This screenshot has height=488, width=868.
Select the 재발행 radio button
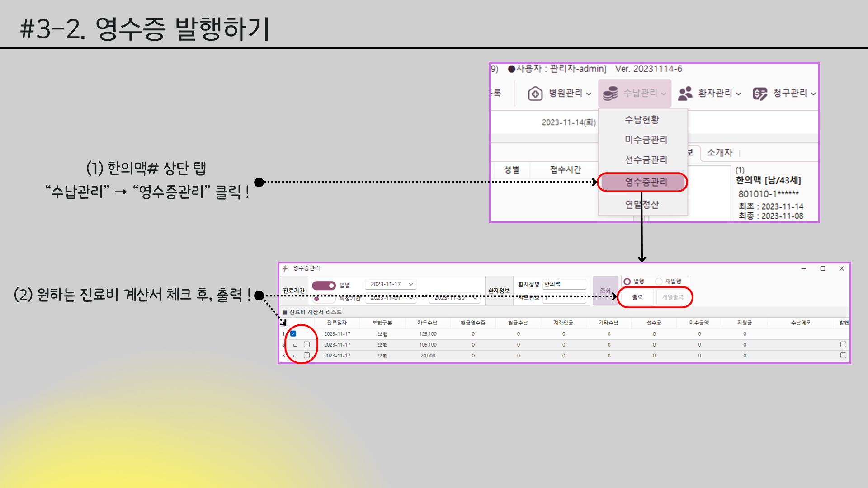[x=659, y=282]
